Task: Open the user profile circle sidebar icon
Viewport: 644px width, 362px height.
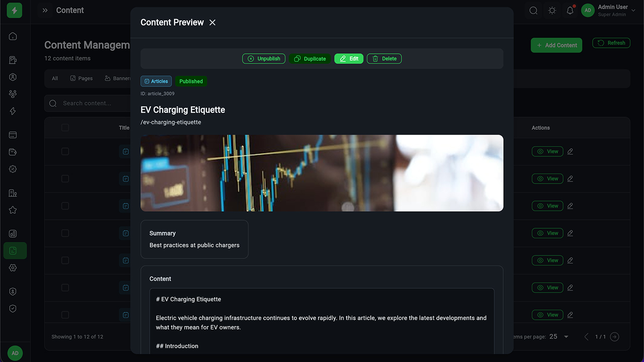Action: (x=13, y=77)
